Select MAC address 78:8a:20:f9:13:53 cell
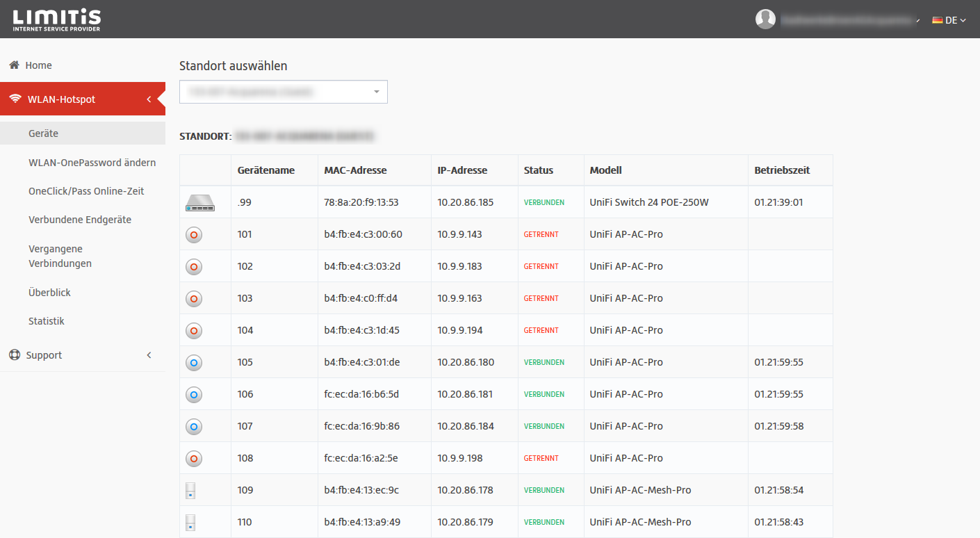 (x=361, y=203)
